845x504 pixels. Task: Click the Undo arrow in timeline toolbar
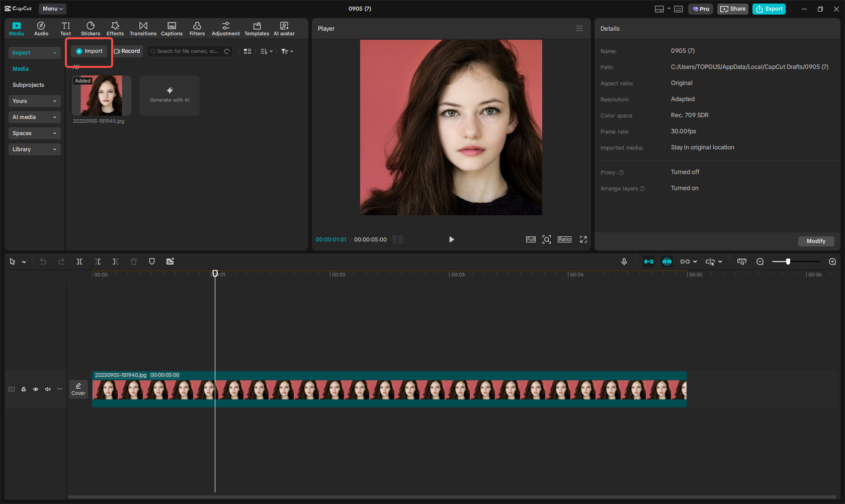(43, 262)
